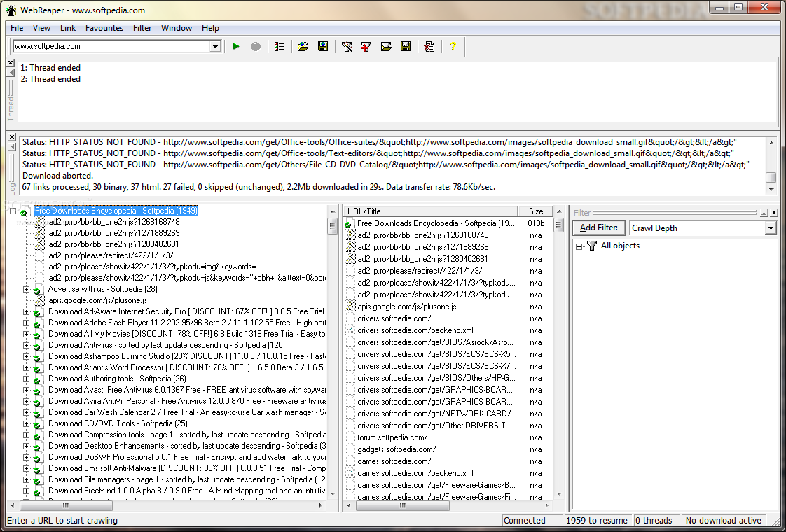
Task: Launch the filter wizard wand icon
Action: [347, 47]
